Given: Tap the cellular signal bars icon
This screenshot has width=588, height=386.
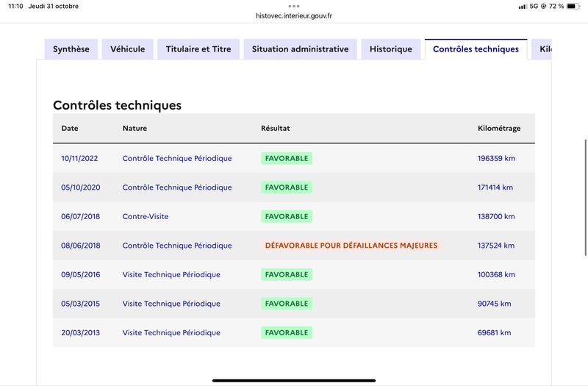Looking at the screenshot, I should pos(523,7).
